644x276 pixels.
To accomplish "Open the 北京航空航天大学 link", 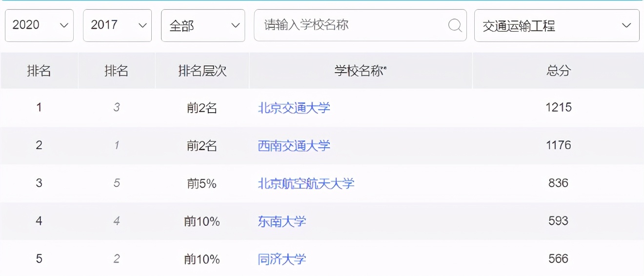I will (x=306, y=183).
